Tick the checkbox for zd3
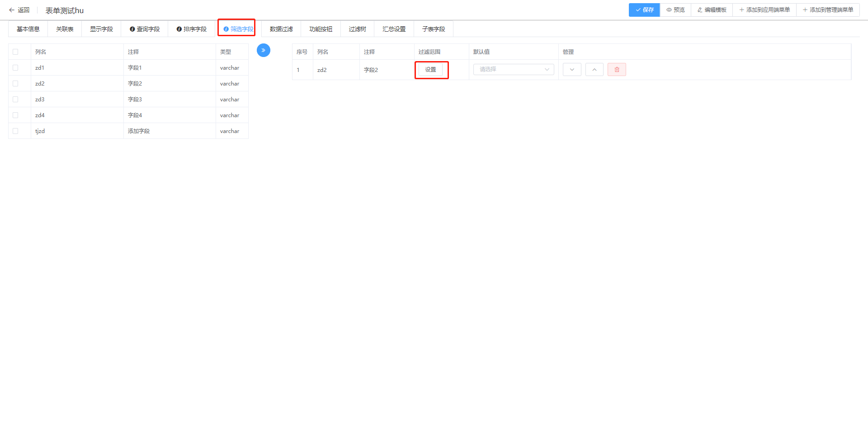 point(15,100)
